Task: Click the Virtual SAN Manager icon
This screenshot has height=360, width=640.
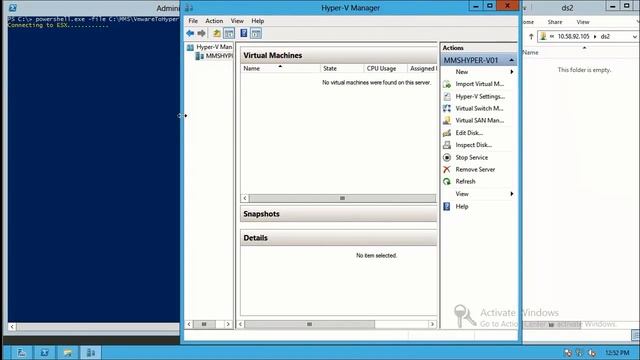Action: pyautogui.click(x=447, y=120)
